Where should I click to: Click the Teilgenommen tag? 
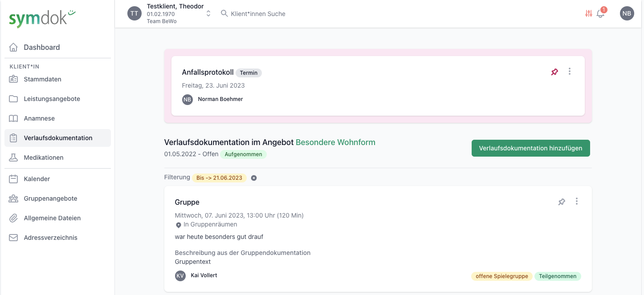[558, 276]
